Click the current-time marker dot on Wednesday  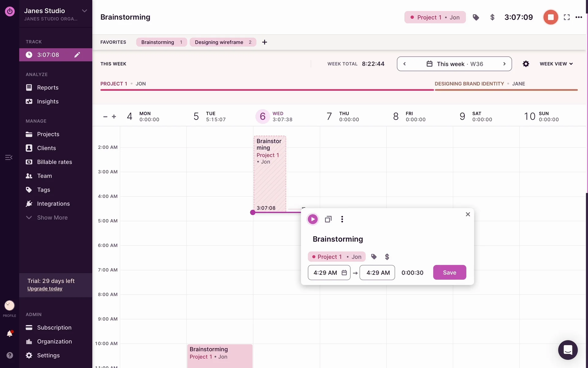pos(253,213)
